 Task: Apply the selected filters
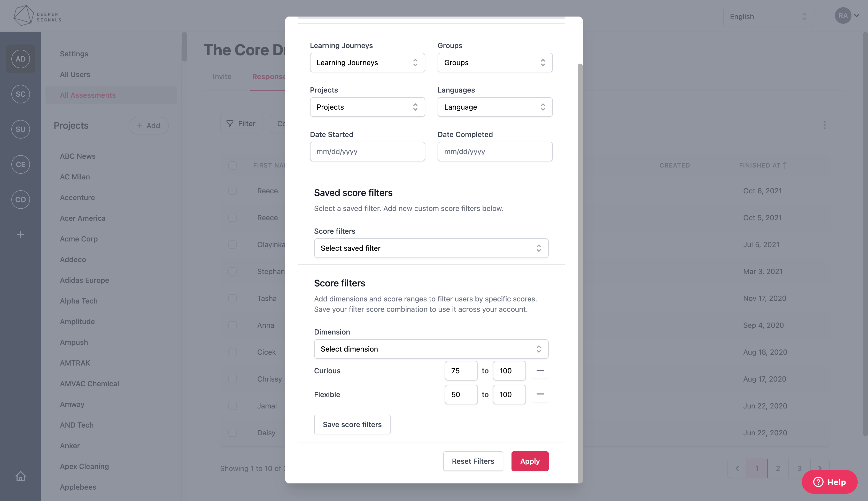pos(530,461)
